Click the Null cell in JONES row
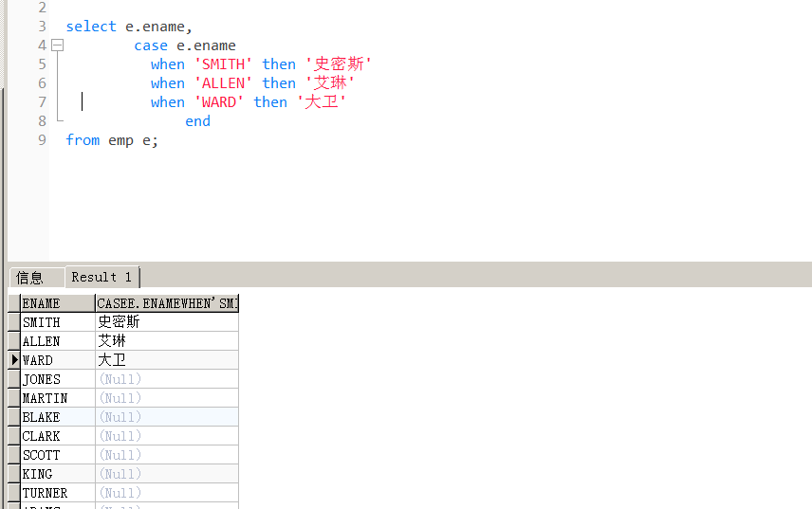This screenshot has width=812, height=509. click(x=167, y=379)
